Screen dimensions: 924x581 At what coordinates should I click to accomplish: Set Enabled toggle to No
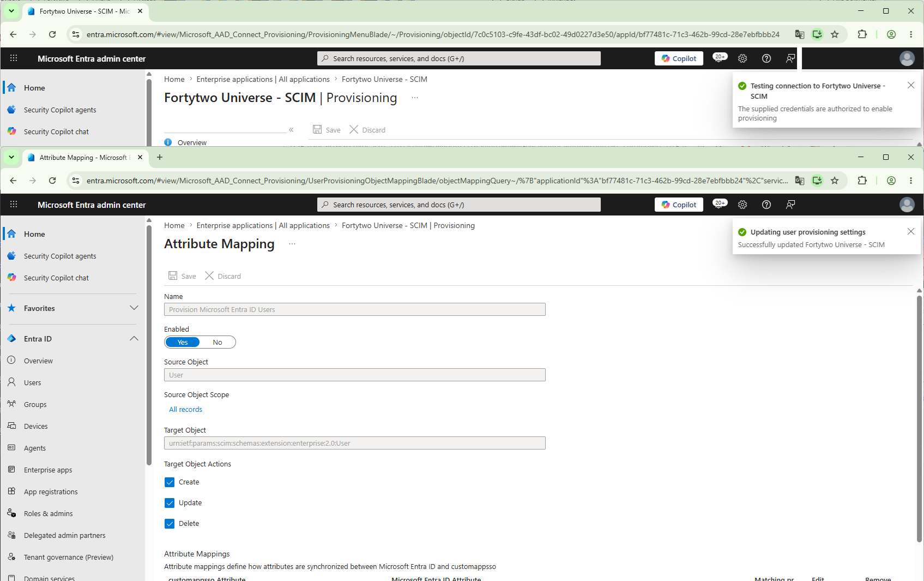pos(218,342)
